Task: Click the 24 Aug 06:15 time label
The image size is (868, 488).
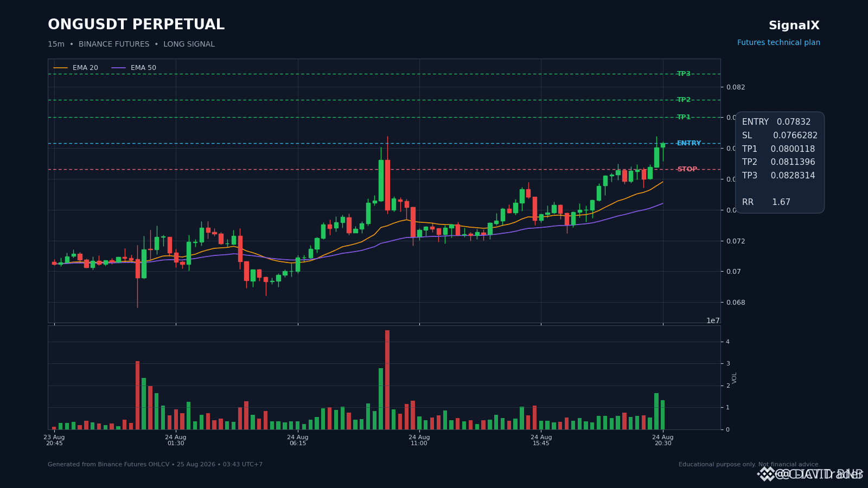Action: tap(298, 440)
